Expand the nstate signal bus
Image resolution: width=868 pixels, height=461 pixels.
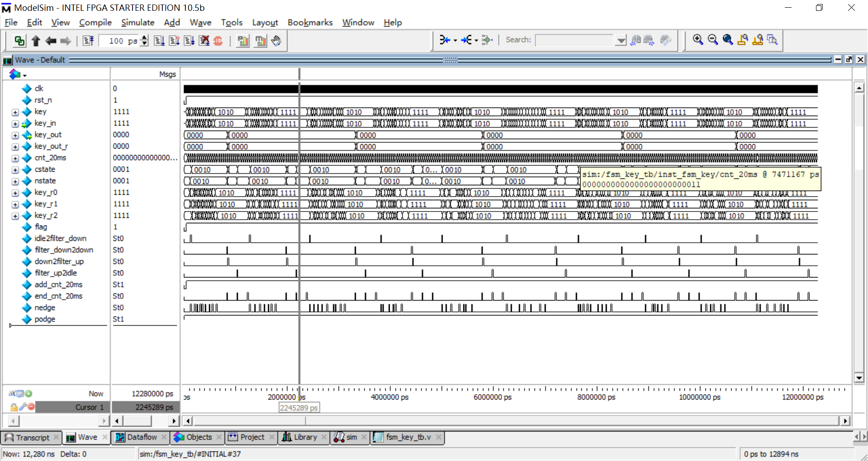tap(15, 181)
